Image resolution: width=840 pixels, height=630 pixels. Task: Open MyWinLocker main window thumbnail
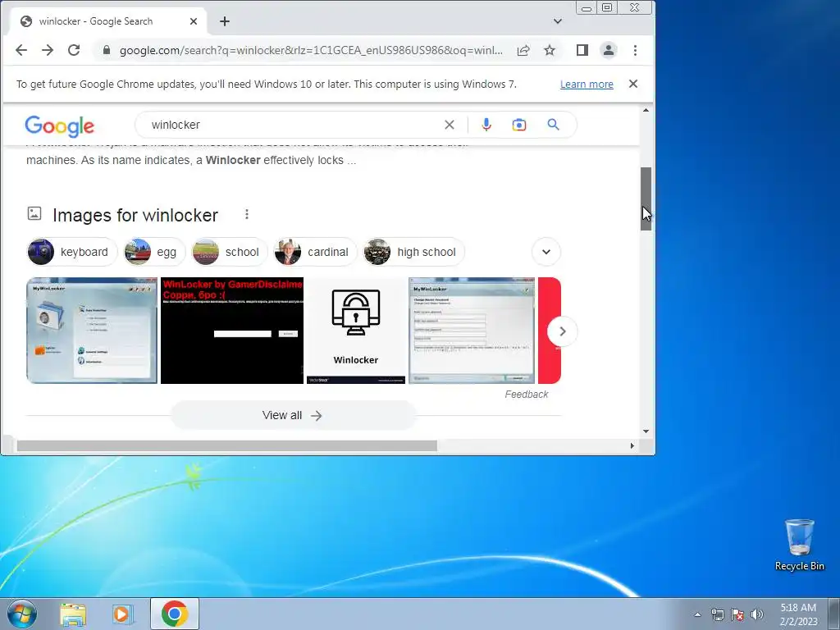coord(92,331)
